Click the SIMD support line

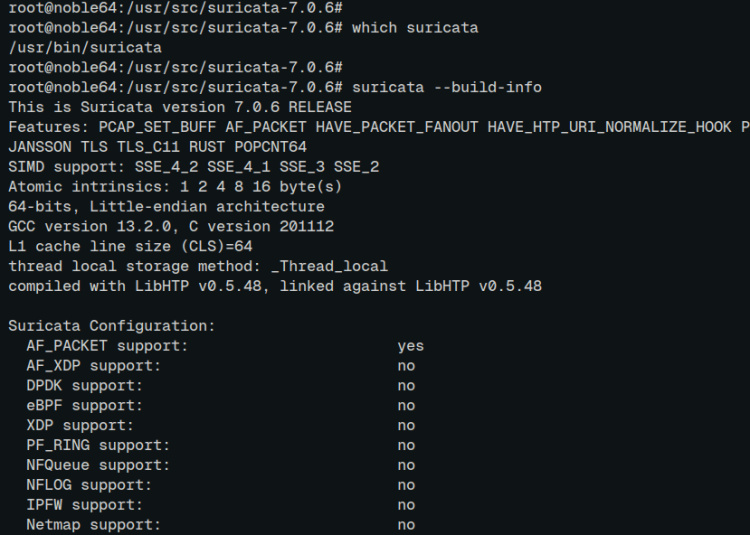pos(193,167)
